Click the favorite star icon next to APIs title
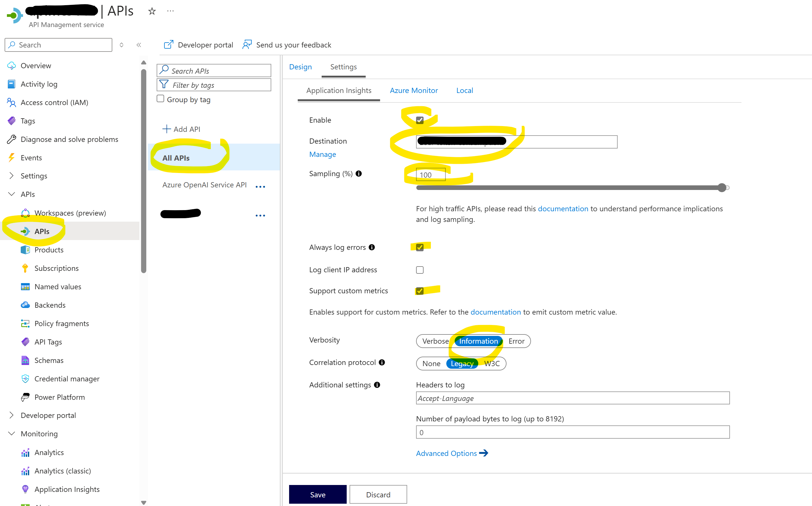Screen dimensions: 812x506 [x=152, y=11]
